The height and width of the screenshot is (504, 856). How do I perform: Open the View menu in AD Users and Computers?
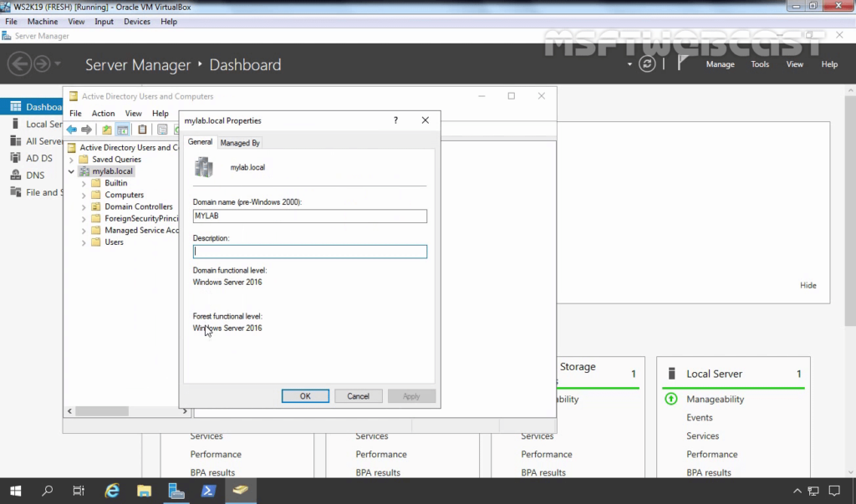tap(133, 113)
